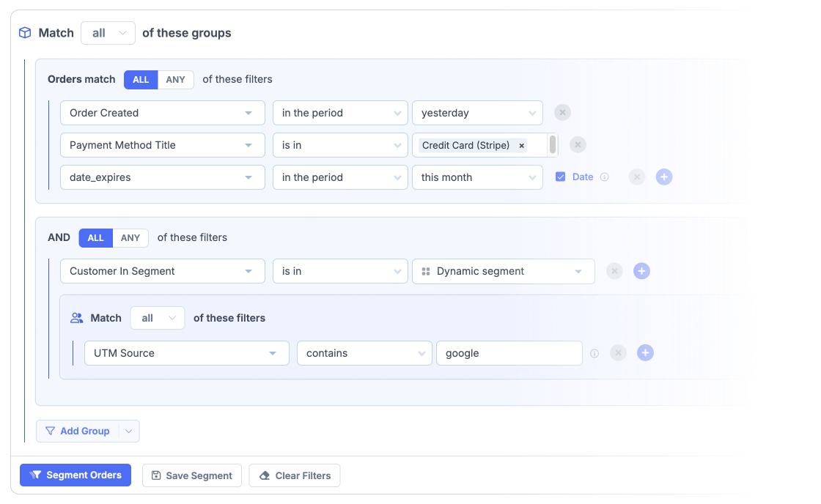Switch the Orders match toggle to ANY
The image size is (821, 504).
pyautogui.click(x=175, y=79)
